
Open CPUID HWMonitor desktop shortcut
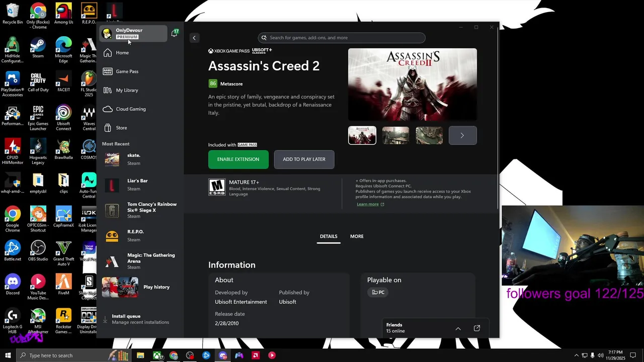pos(13,152)
